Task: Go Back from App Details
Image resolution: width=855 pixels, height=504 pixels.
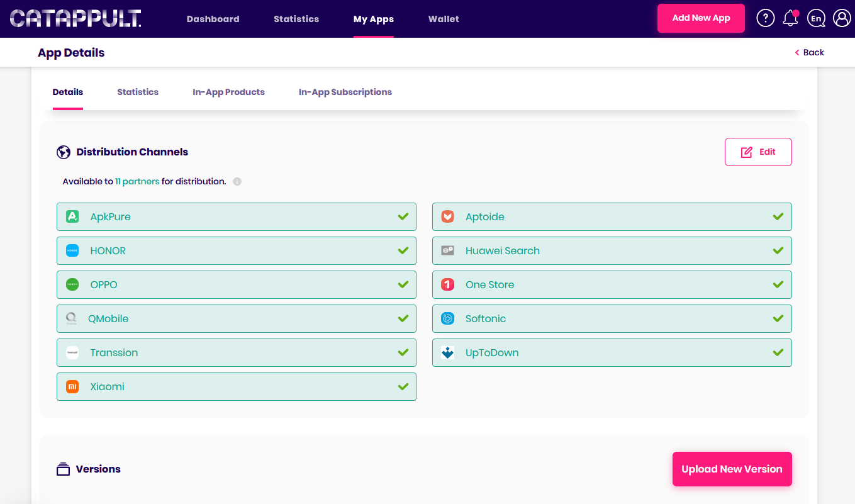Action: point(809,52)
